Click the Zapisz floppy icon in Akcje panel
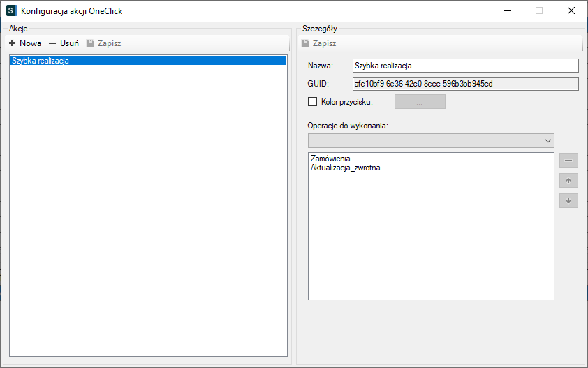This screenshot has height=368, width=588. tap(90, 43)
